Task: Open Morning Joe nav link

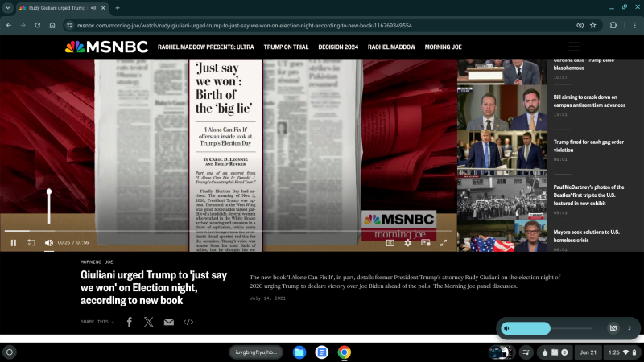Action: click(444, 47)
